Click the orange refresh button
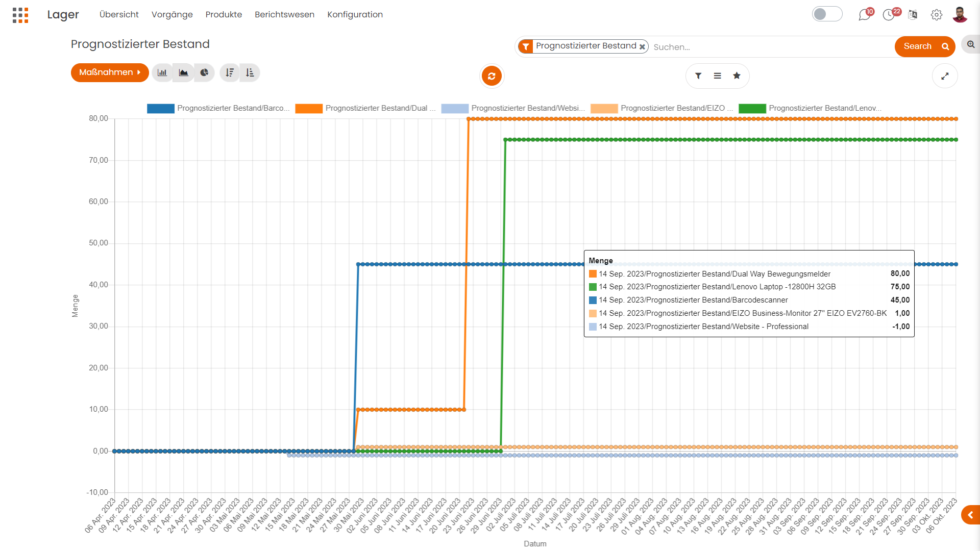 (x=492, y=76)
